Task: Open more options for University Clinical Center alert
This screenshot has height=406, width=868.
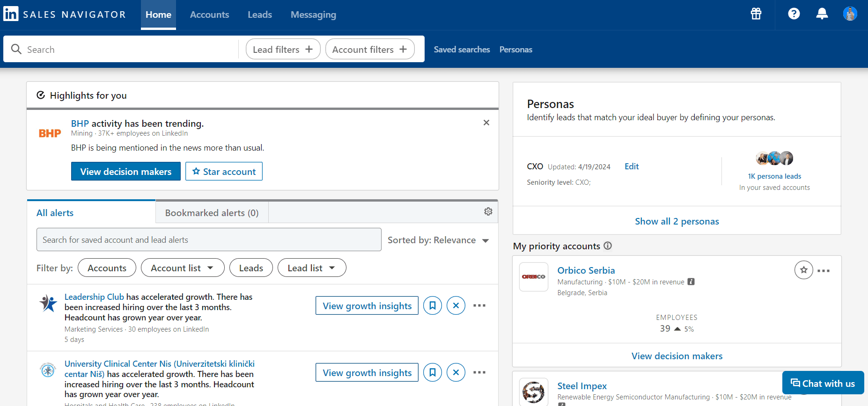Action: coord(479,372)
